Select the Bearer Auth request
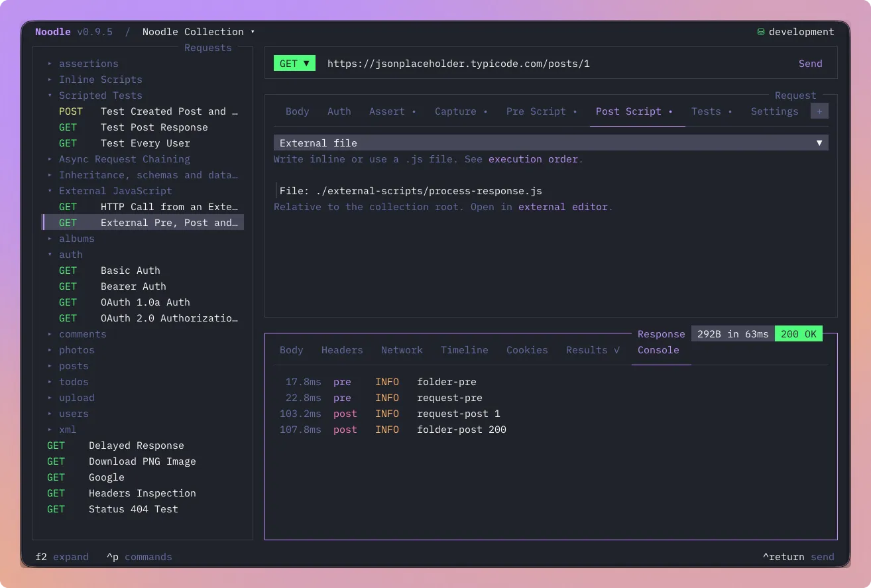The image size is (871, 588). pos(143,286)
